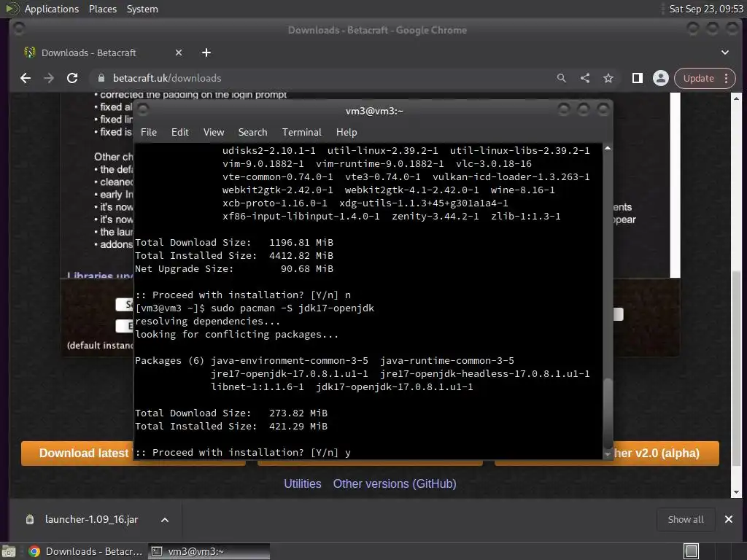Switch to Downloads - Betacraft taskbar item
The width and height of the screenshot is (747, 560).
(86, 551)
